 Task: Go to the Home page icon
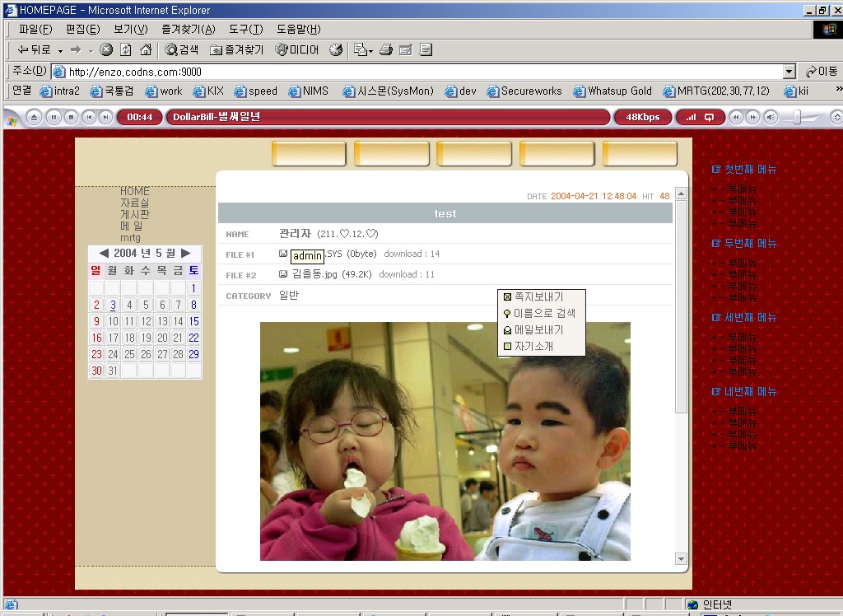tap(146, 50)
